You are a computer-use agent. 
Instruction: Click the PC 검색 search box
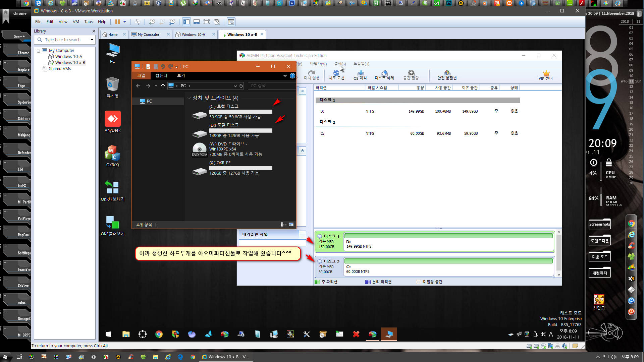click(272, 86)
